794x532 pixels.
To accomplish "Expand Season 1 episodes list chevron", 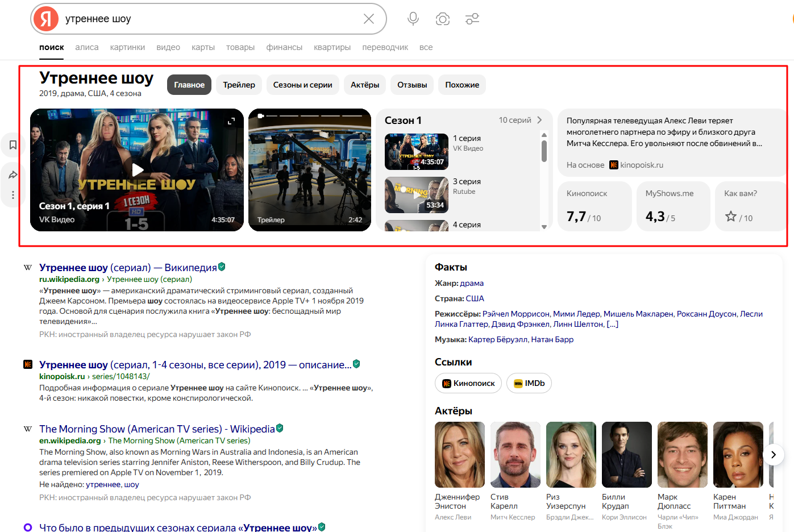I will click(x=539, y=120).
